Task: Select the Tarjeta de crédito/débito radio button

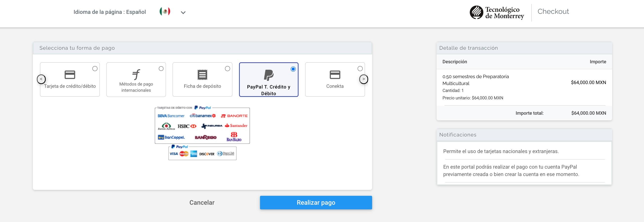Action: [95, 68]
